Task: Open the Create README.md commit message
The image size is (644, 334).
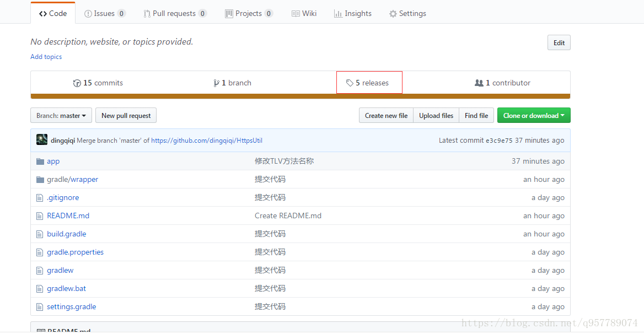Action: [288, 216]
